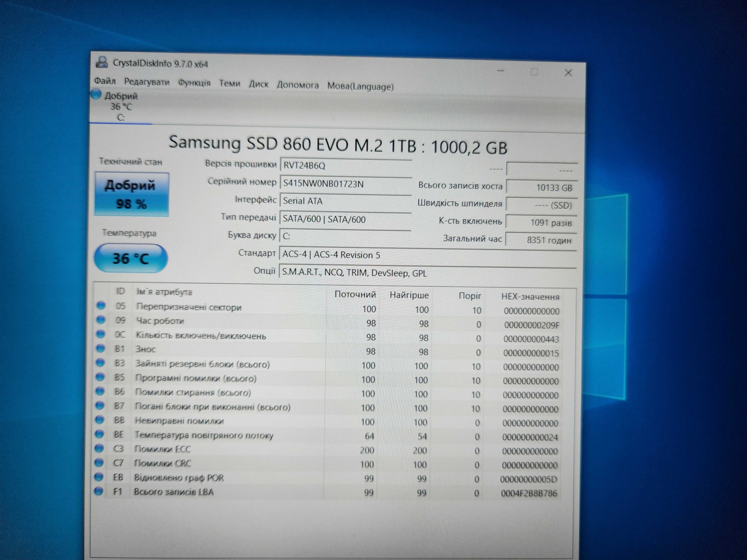Image resolution: width=747 pixels, height=560 pixels.
Task: Click the Найгірше column header
Action: click(409, 295)
